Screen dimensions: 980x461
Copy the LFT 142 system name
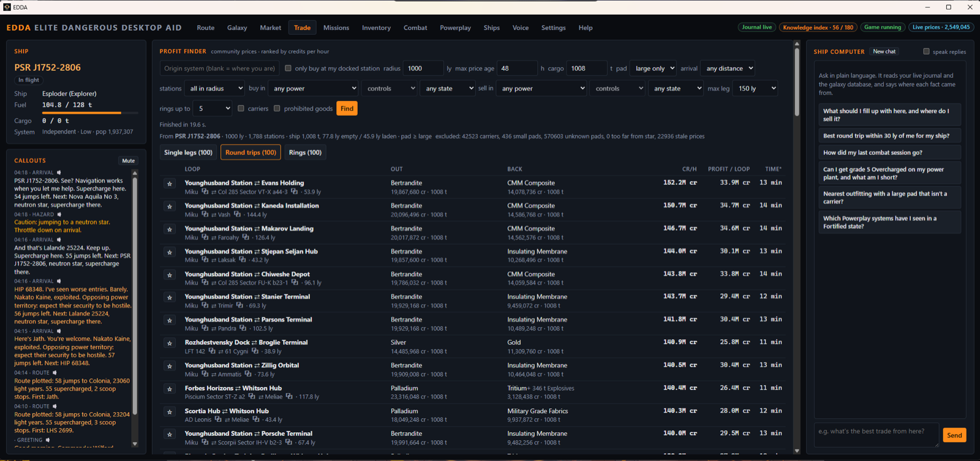pos(211,351)
